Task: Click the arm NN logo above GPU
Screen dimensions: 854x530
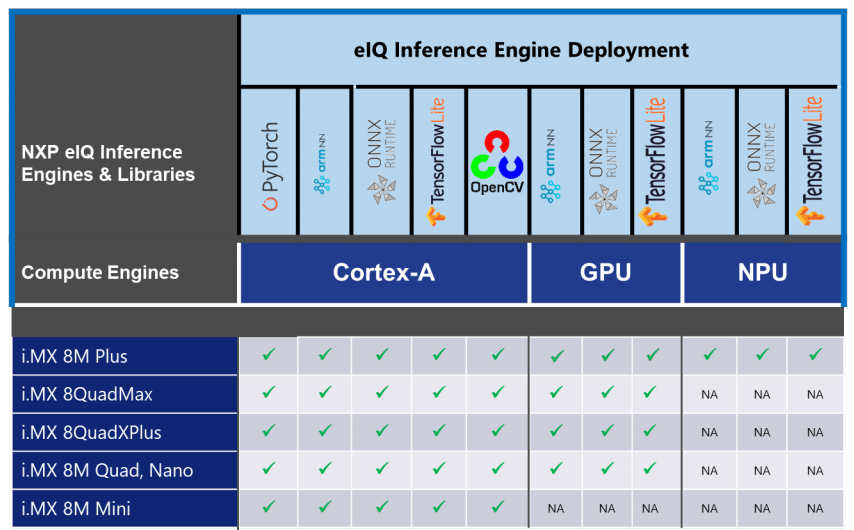Action: coord(551,166)
